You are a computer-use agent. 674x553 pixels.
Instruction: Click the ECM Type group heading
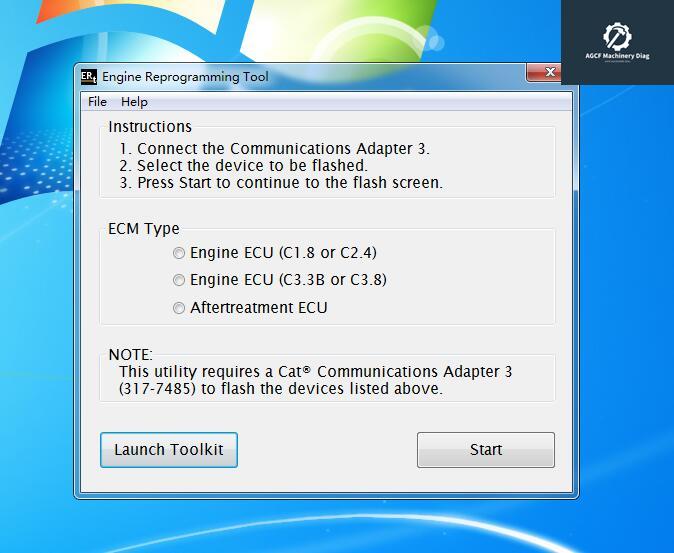coord(144,229)
